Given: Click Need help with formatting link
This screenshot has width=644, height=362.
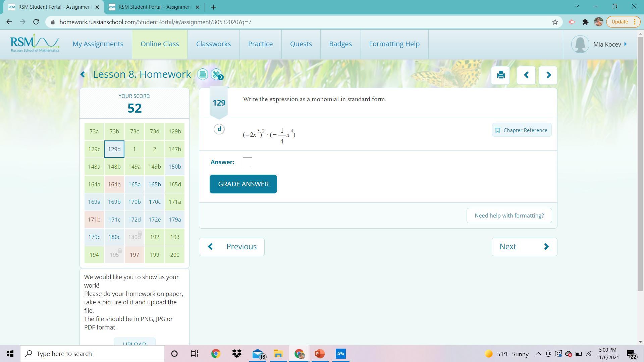Looking at the screenshot, I should click(x=509, y=216).
